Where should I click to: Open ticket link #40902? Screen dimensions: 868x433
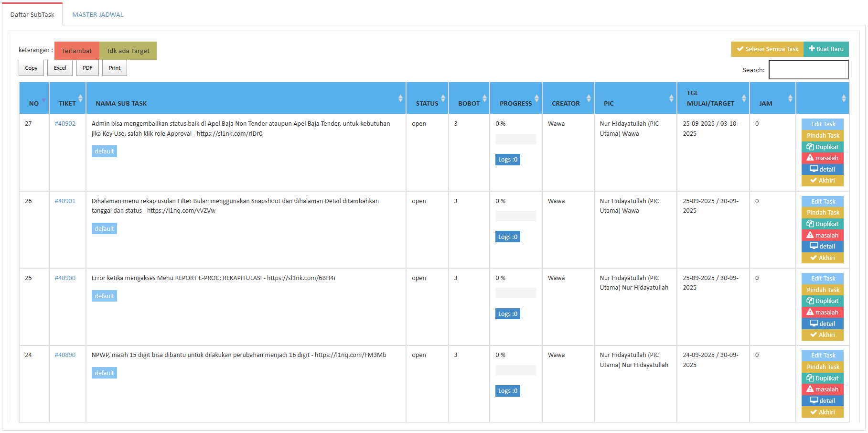click(65, 124)
